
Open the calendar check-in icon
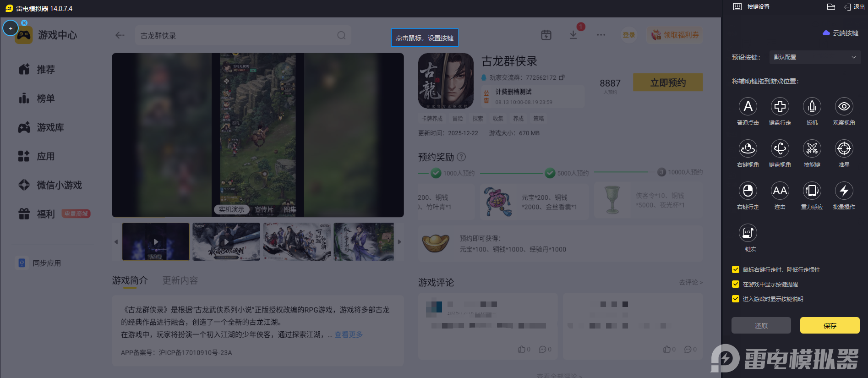click(x=546, y=35)
